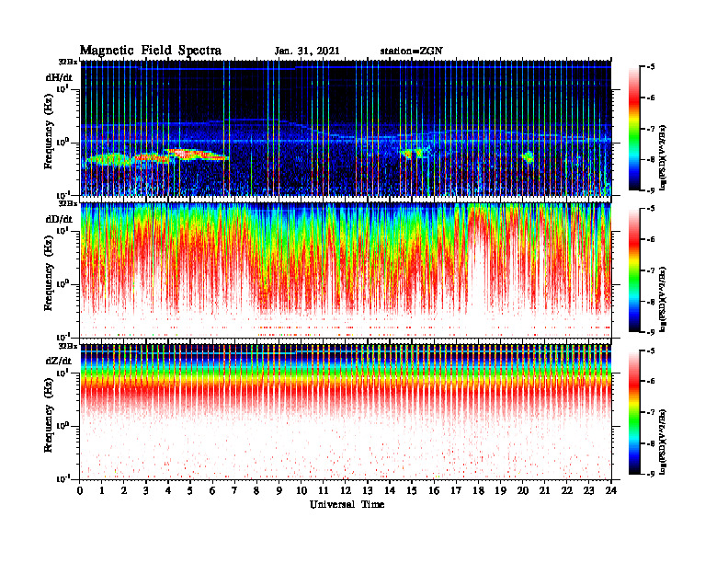The height and width of the screenshot is (563, 728).
Task: Click the "Universal Time" axis title
Action: pos(347,504)
